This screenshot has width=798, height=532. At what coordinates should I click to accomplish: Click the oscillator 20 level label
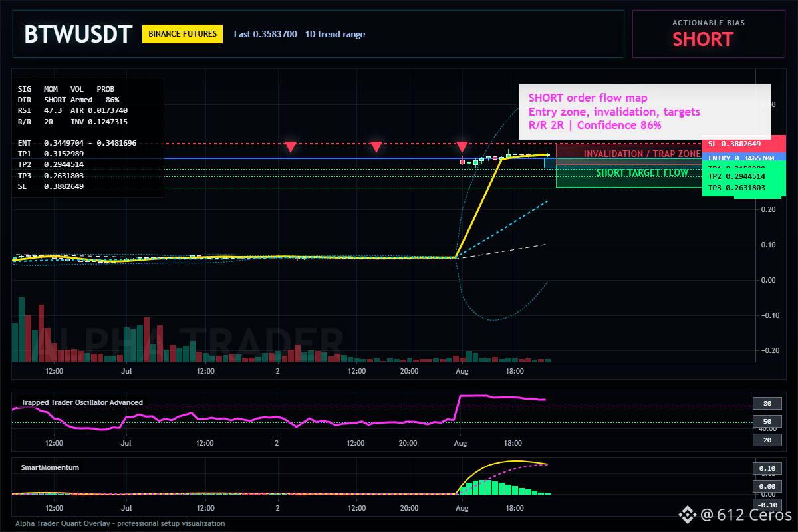[x=767, y=440]
